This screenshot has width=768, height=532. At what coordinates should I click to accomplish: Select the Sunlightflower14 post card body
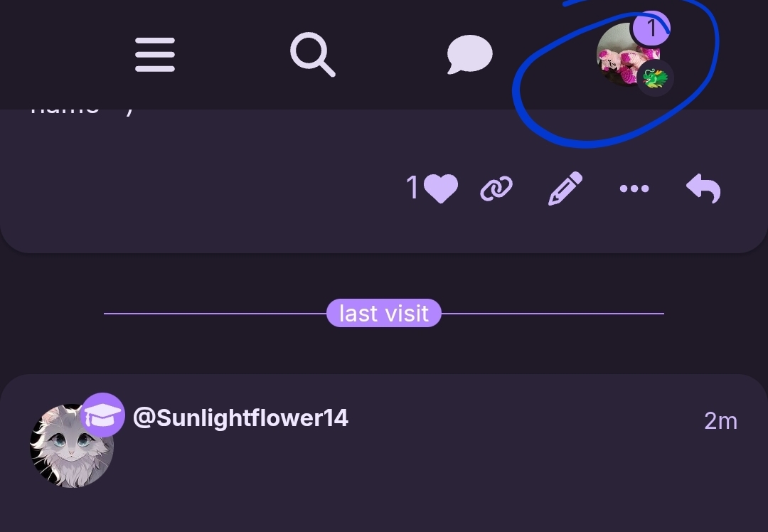click(384, 453)
